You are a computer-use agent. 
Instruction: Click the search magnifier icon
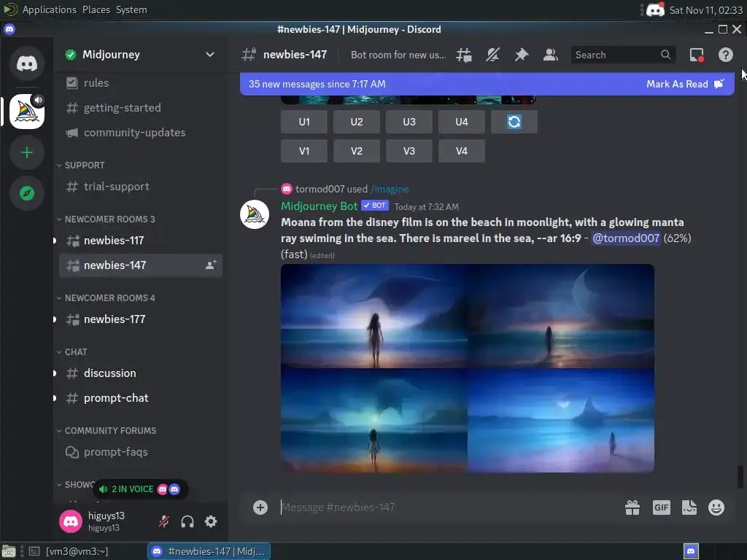point(665,55)
